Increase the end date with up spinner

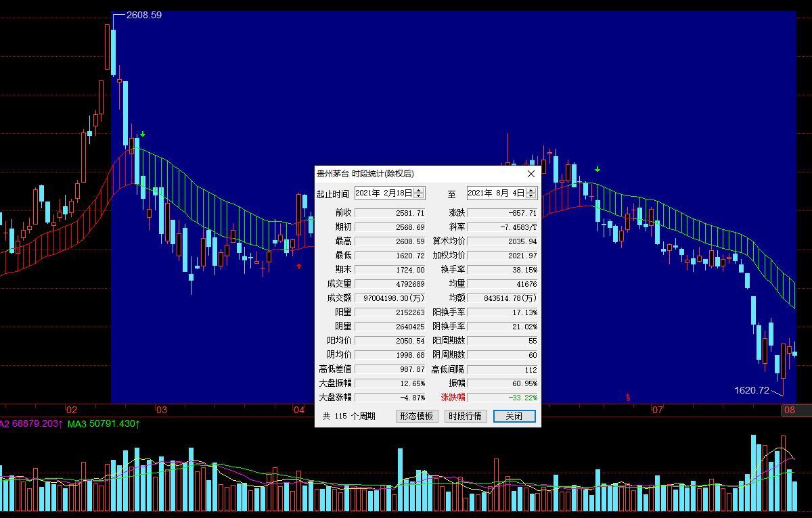[531, 190]
